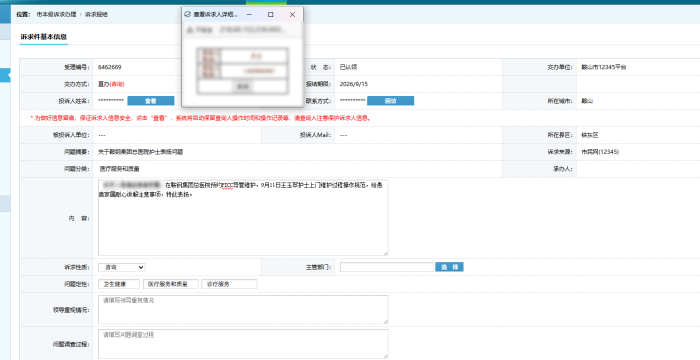Viewport: 700px width, 360px height.
Task: Focus the 主管部门 input field
Action: pyautogui.click(x=387, y=267)
